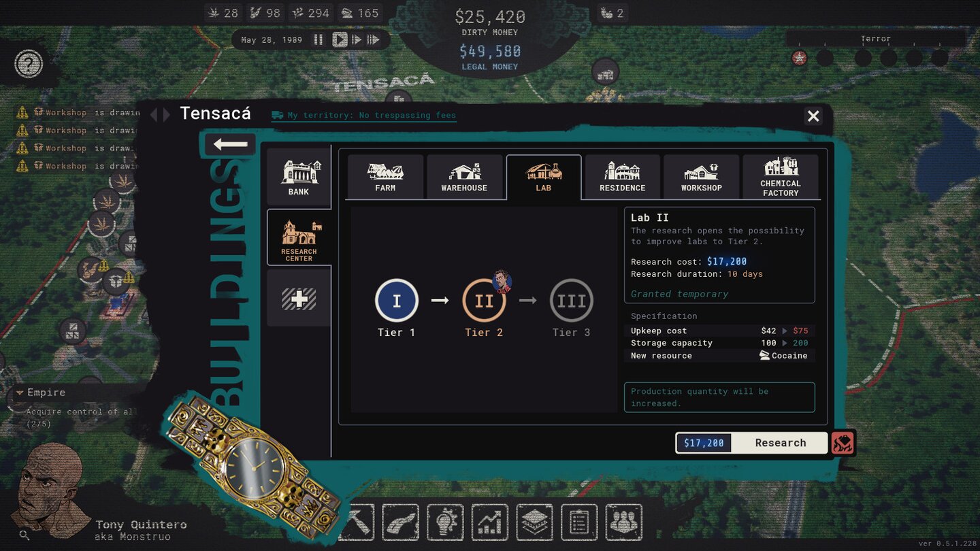Image resolution: width=980 pixels, height=551 pixels.
Task: Open the crew members group icon
Action: pyautogui.click(x=623, y=522)
